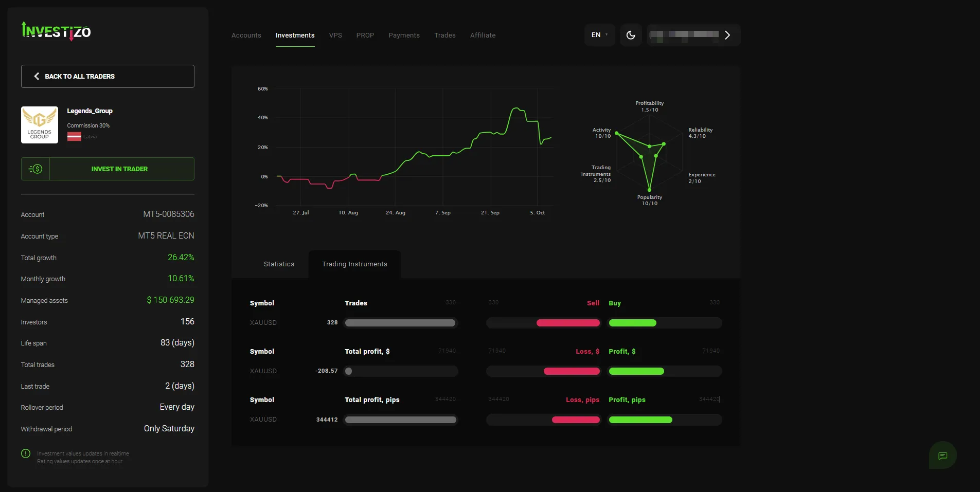The height and width of the screenshot is (492, 980).
Task: Click the Activity point on radar chart
Action: [617, 134]
